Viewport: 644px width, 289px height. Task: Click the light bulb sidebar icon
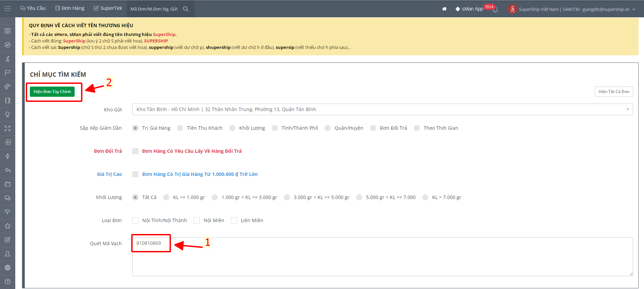pyautogui.click(x=7, y=114)
